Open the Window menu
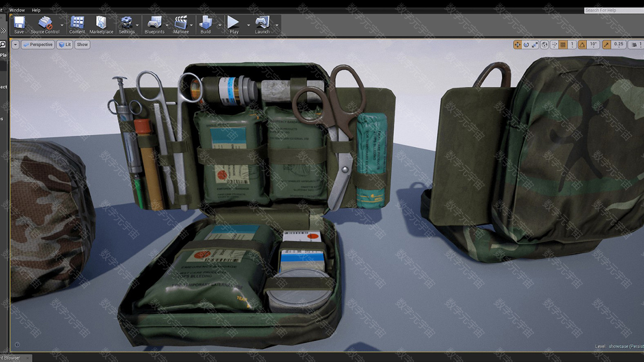This screenshot has width=644, height=362. coord(17,10)
